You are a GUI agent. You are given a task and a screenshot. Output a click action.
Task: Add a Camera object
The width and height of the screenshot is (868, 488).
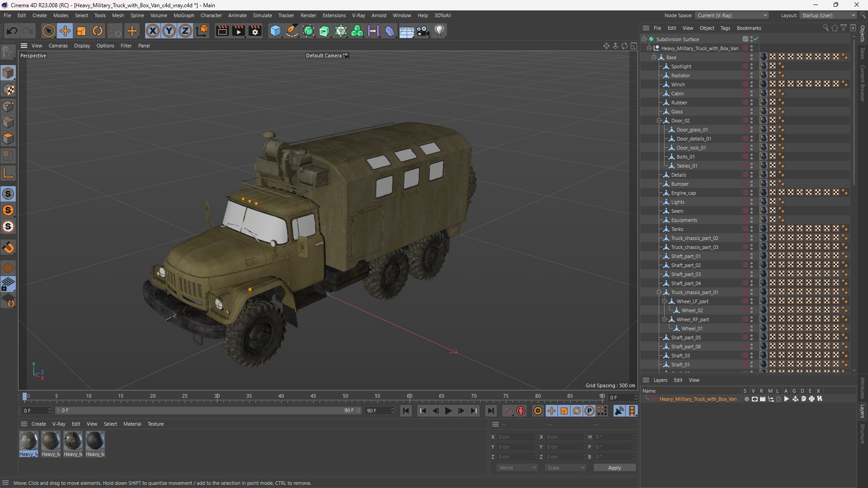[423, 31]
